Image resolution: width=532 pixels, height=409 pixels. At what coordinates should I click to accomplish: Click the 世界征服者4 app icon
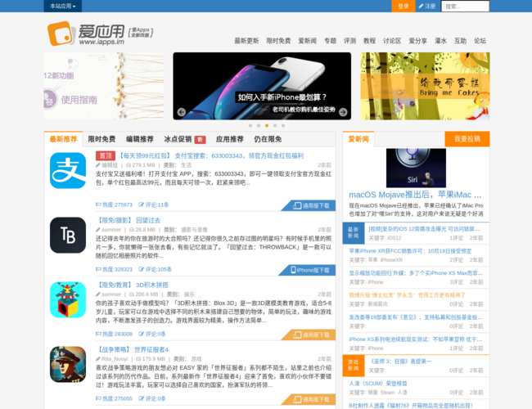68,364
